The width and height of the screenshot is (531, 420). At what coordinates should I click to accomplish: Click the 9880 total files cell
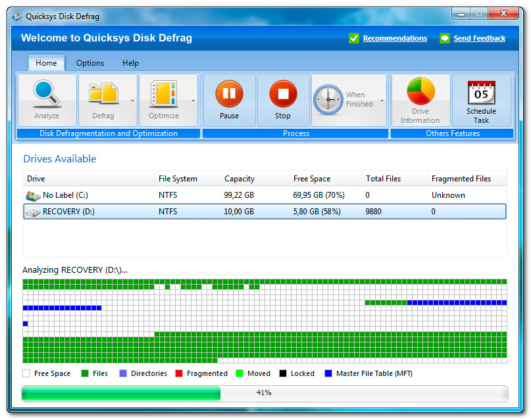pos(373,212)
